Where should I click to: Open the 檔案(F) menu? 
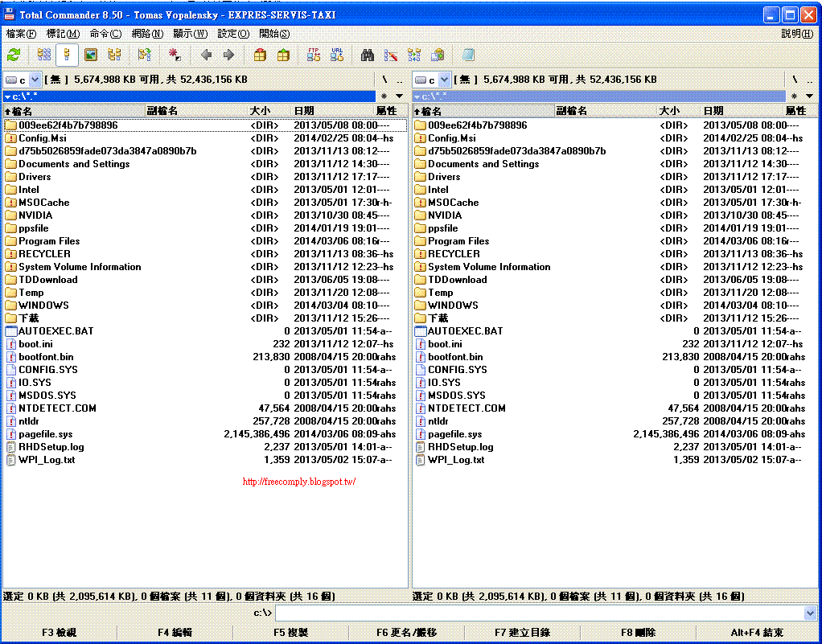21,34
